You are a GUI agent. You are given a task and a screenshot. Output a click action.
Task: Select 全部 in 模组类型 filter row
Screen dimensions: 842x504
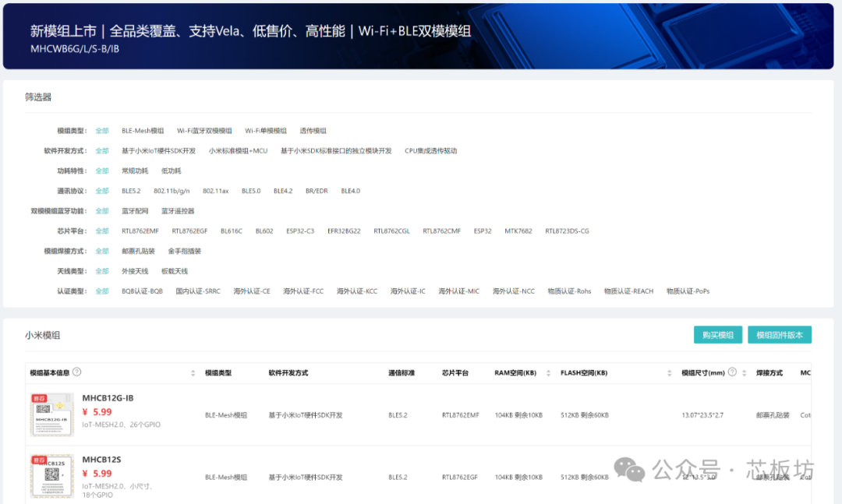coord(102,131)
